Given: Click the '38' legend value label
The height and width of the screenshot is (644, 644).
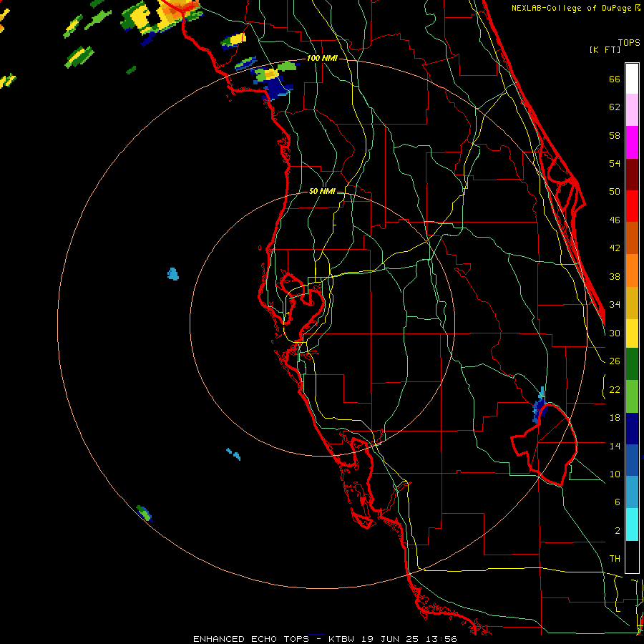Looking at the screenshot, I should (615, 276).
